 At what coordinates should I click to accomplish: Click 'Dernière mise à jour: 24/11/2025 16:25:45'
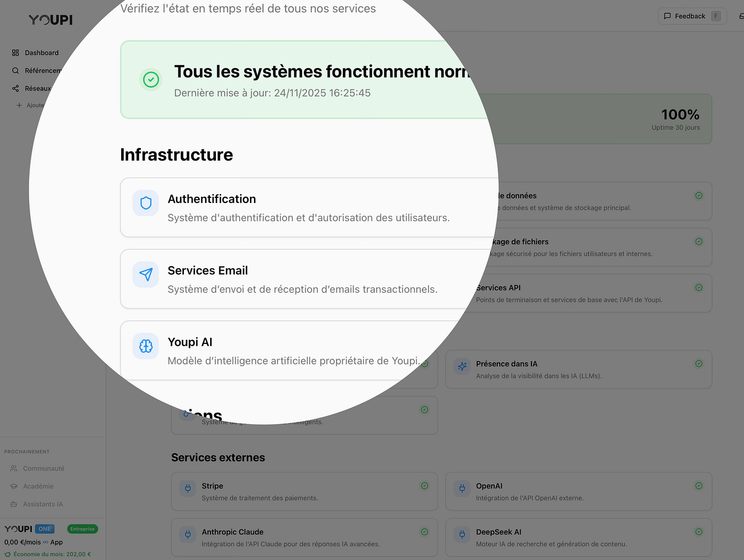coord(272,93)
